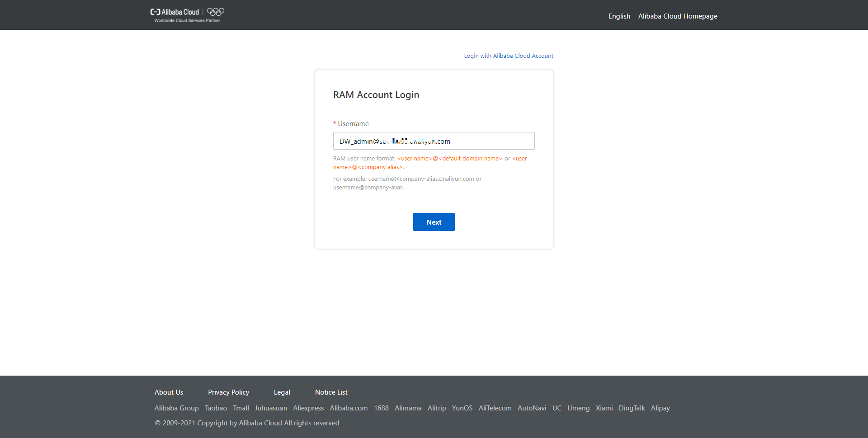The height and width of the screenshot is (438, 868).
Task: Visit AutoNavi footer link
Action: tap(532, 408)
